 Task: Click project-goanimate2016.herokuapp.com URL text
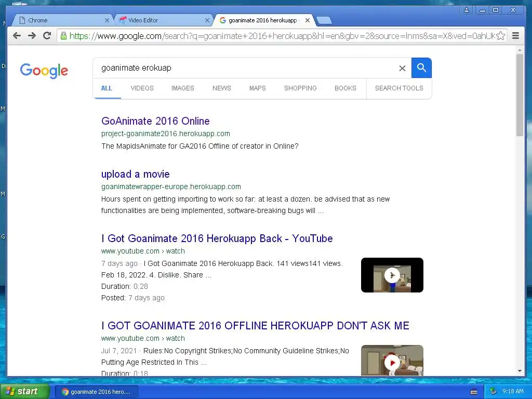pos(166,134)
